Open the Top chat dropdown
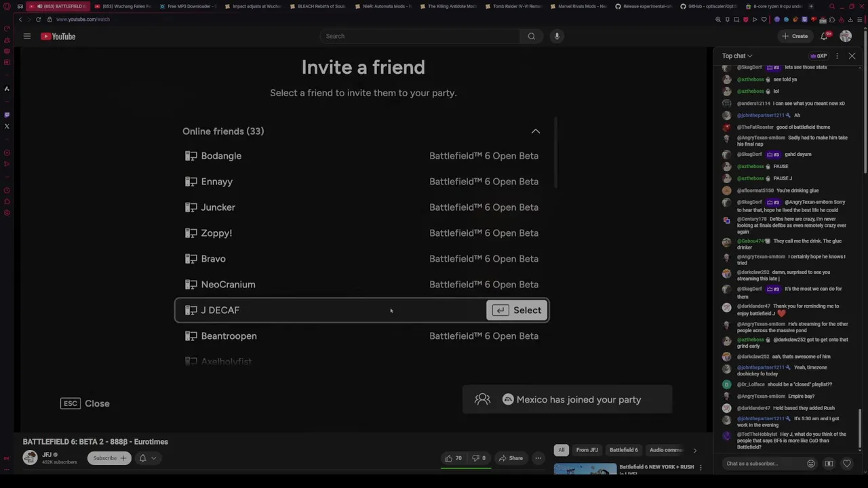The image size is (868, 488). (737, 56)
